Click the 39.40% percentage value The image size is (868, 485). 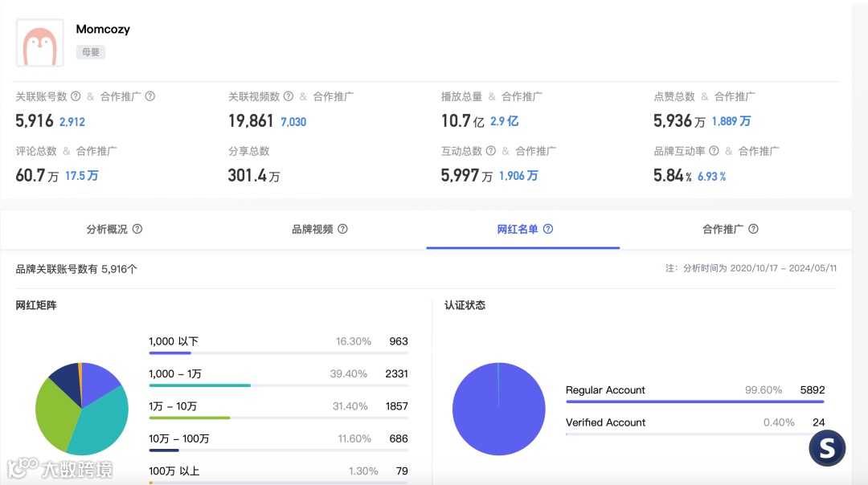(349, 374)
